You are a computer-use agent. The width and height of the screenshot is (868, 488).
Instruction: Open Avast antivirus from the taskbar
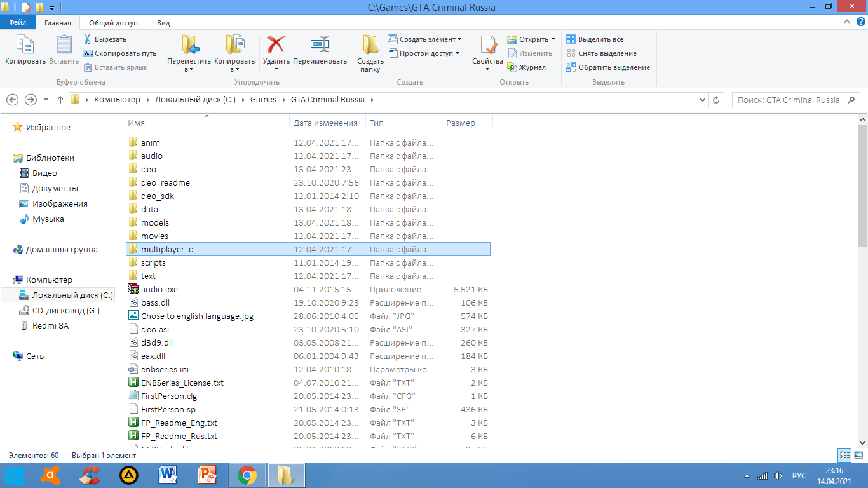pos(50,475)
